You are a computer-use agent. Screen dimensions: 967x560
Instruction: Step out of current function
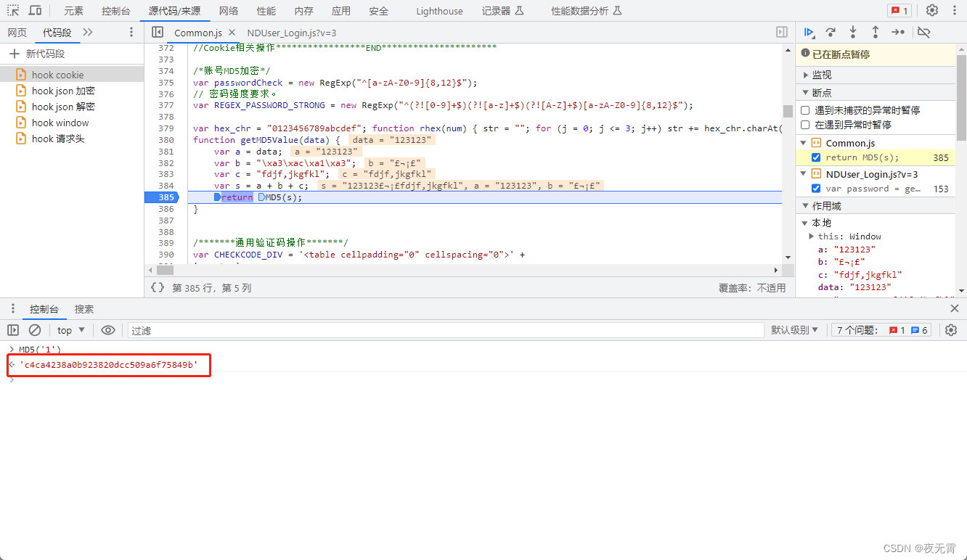[x=876, y=32]
